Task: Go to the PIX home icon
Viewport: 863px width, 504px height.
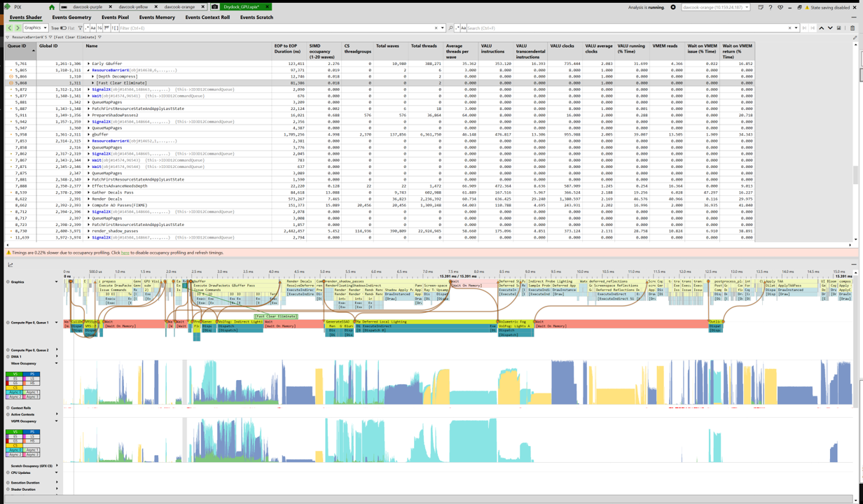Action: (x=51, y=7)
